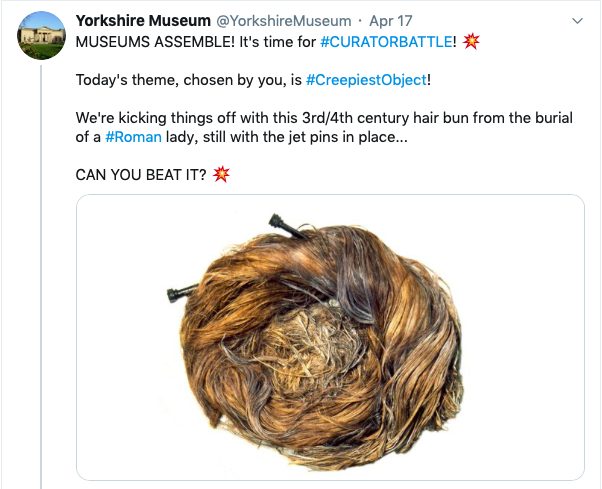View the hair bun photo full size
Image resolution: width=602 pixels, height=489 pixels.
(330, 337)
